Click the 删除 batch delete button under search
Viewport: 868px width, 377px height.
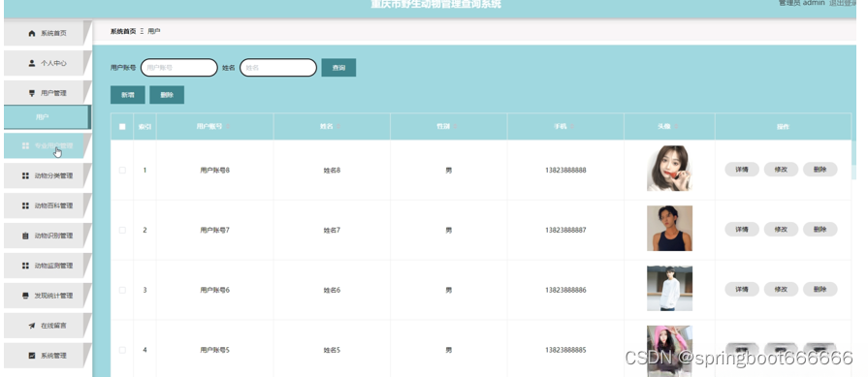click(x=167, y=95)
